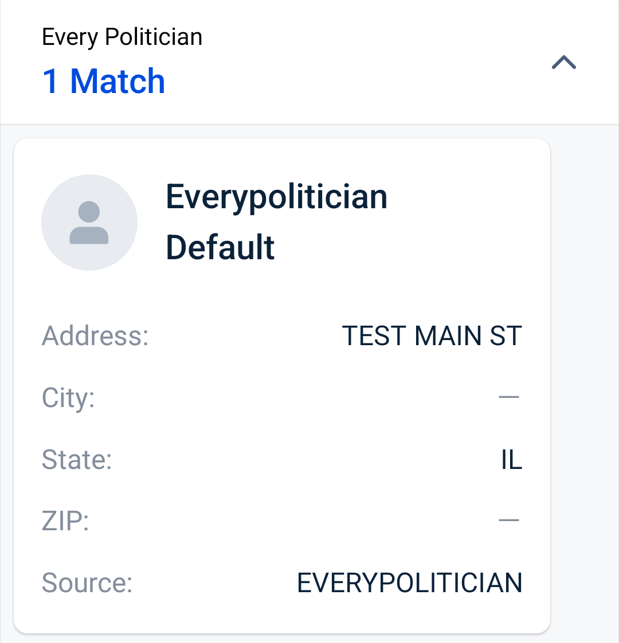Open the 1 Match link
Viewport: 619px width, 643px height.
coord(104,81)
